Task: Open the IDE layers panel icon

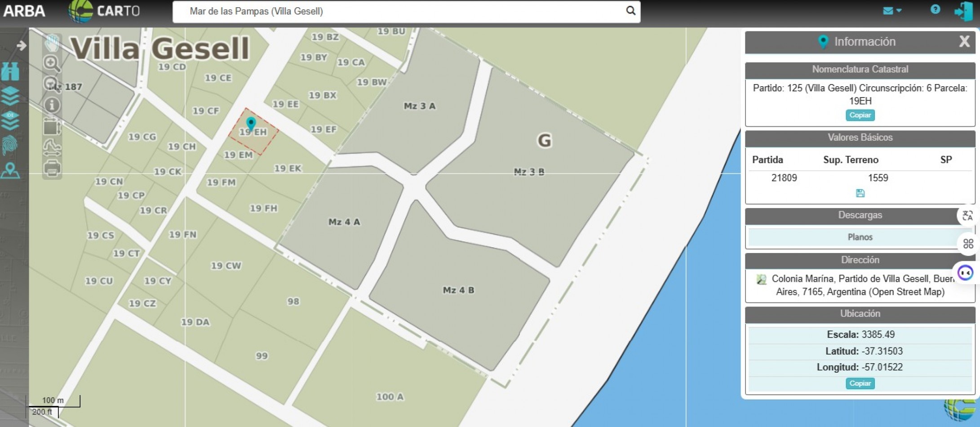Action: pyautogui.click(x=10, y=120)
